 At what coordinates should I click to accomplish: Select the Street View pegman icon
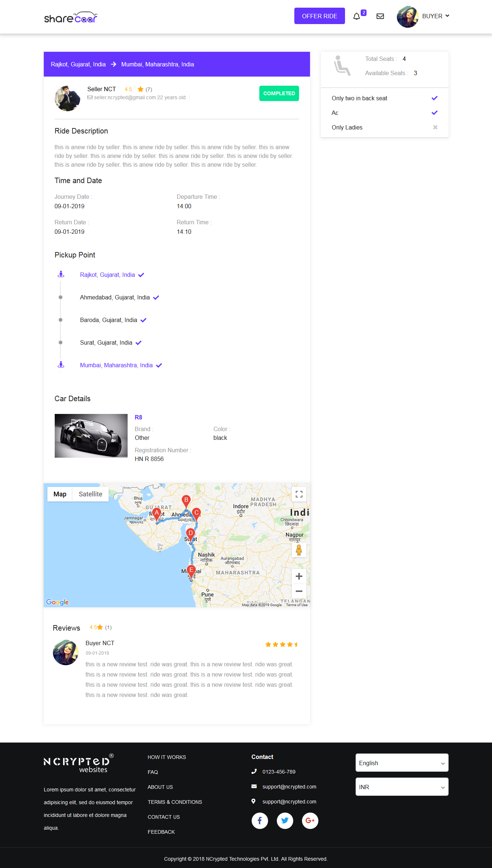pos(299,550)
